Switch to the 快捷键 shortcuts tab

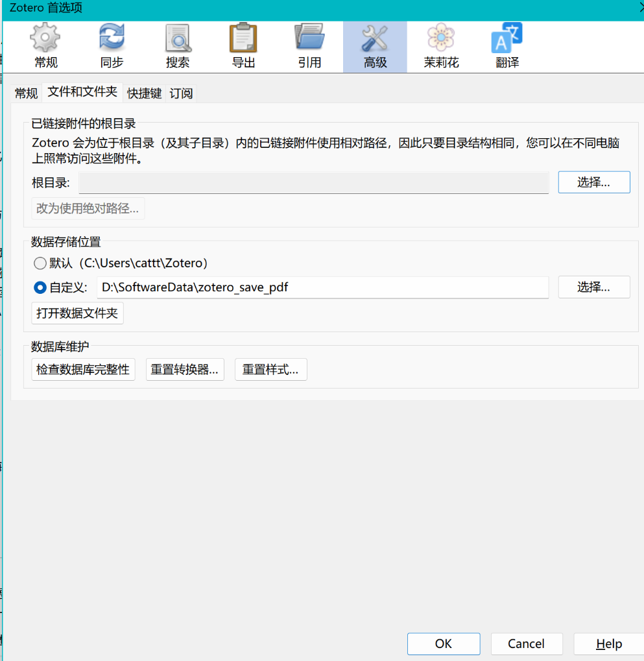tap(144, 93)
